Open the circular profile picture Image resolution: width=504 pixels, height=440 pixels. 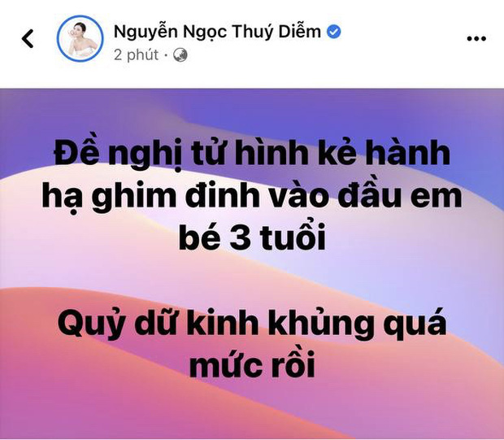click(80, 38)
